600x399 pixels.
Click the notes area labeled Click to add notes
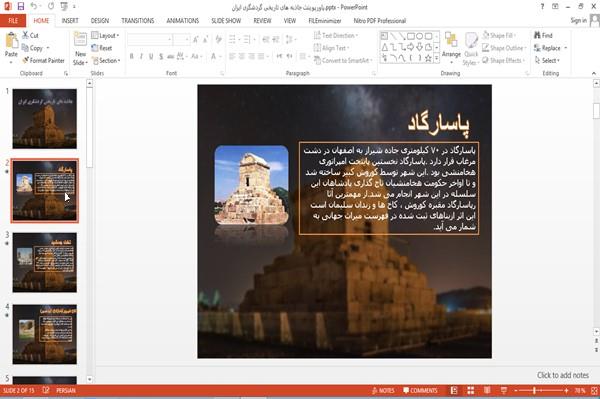[562, 375]
